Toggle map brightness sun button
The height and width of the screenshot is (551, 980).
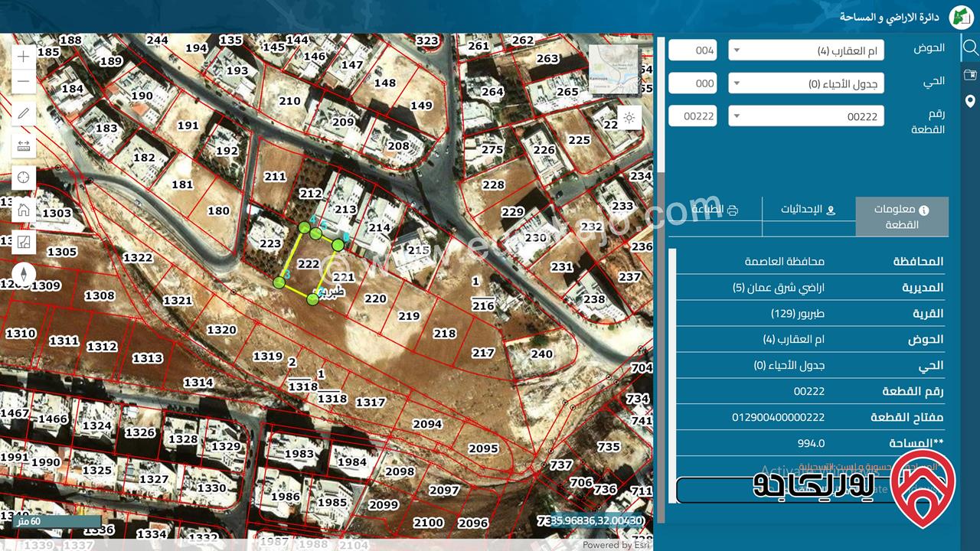tap(629, 117)
